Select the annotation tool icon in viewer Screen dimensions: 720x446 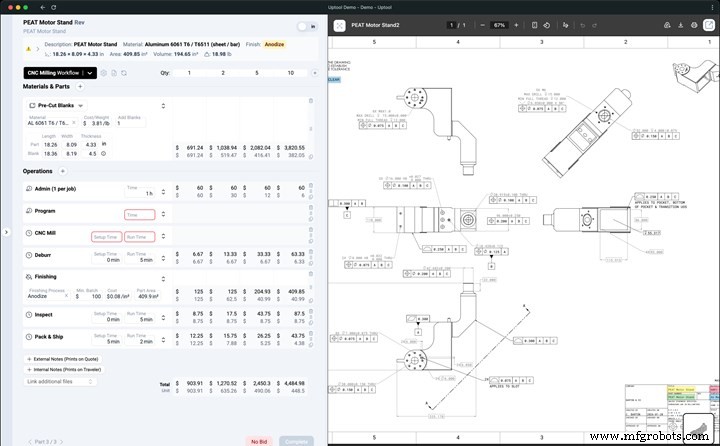point(565,25)
